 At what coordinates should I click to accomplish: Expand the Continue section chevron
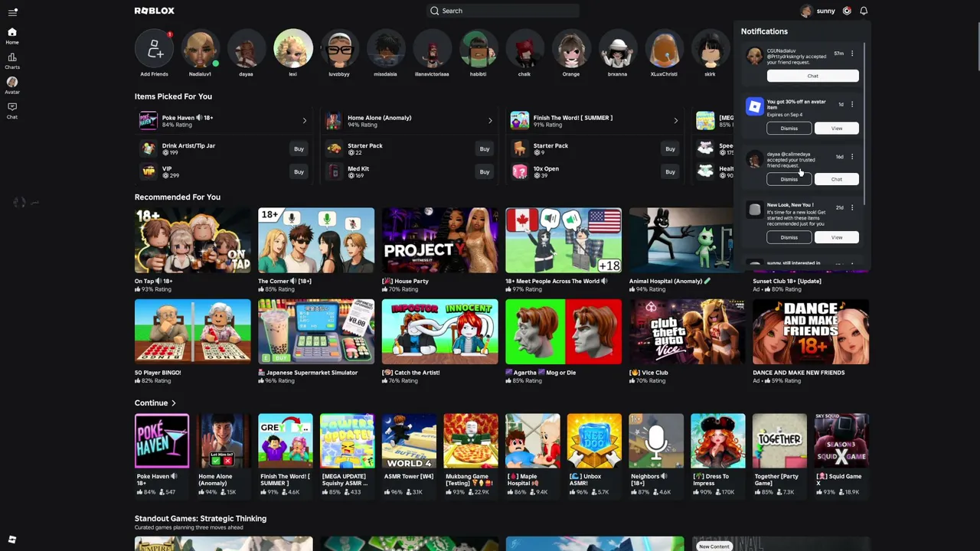pos(174,403)
